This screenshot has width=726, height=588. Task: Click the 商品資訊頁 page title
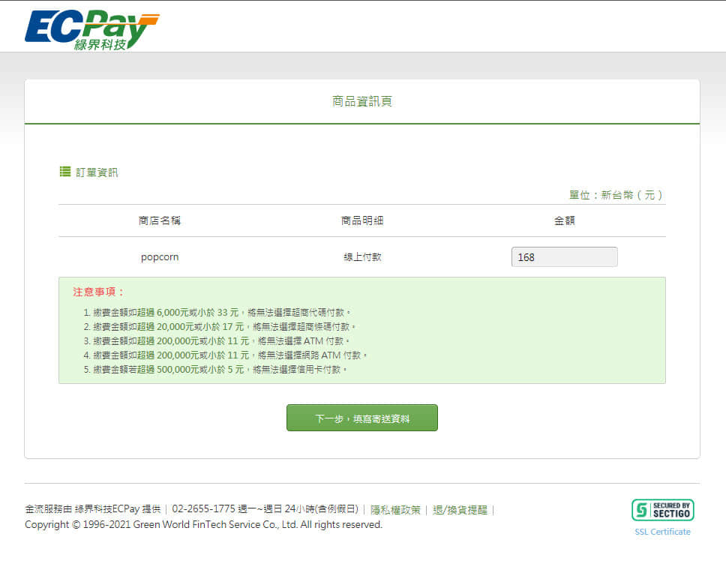click(x=362, y=101)
